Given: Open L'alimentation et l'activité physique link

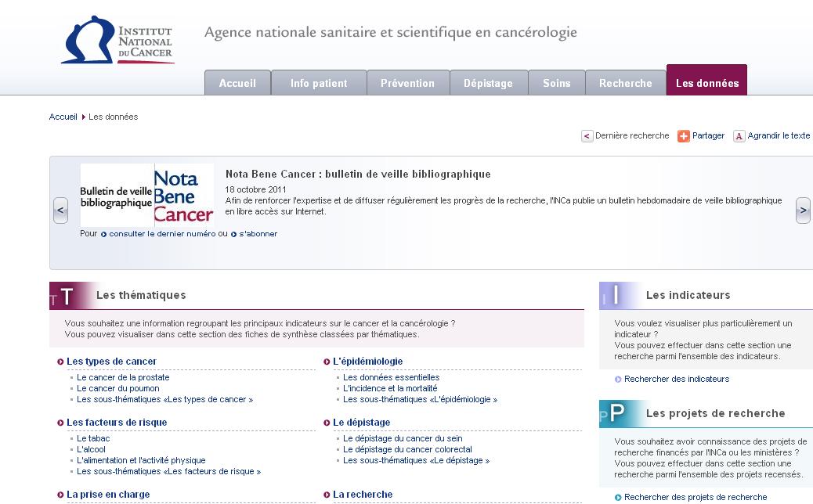Looking at the screenshot, I should pos(141,460).
